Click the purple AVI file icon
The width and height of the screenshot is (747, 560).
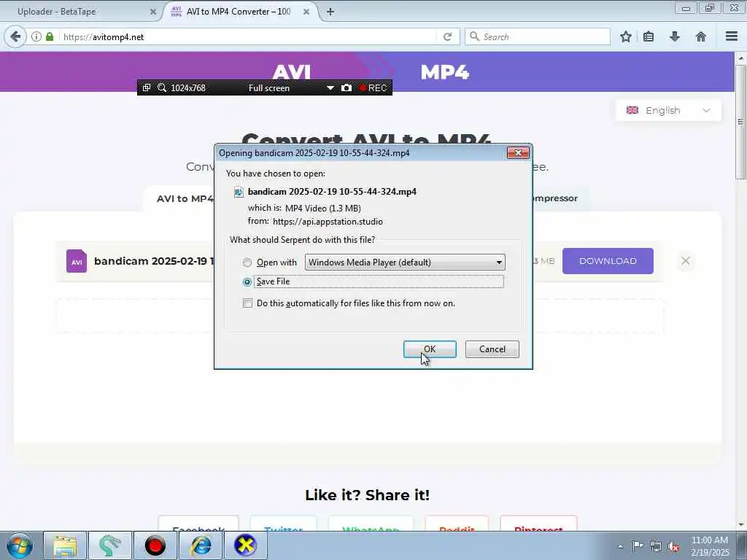(76, 261)
